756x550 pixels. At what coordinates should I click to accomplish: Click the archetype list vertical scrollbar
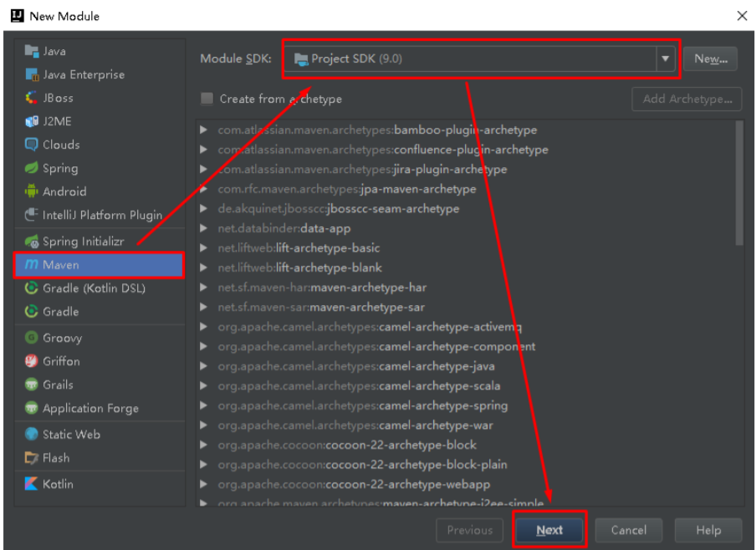point(739,184)
